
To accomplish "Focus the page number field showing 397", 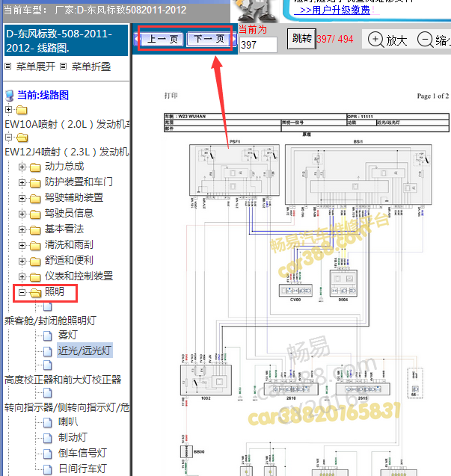I will [258, 45].
